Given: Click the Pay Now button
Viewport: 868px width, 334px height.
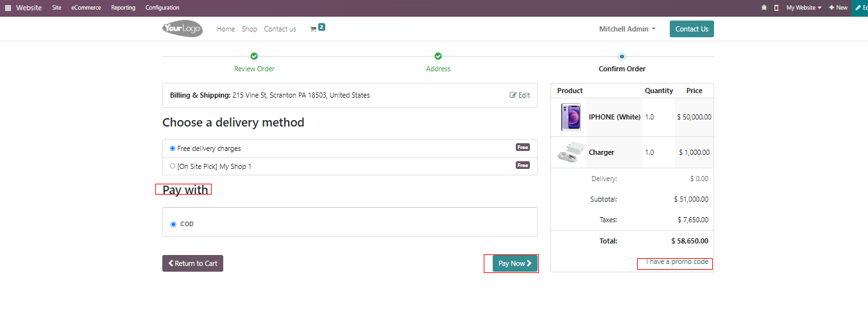Looking at the screenshot, I should (515, 263).
